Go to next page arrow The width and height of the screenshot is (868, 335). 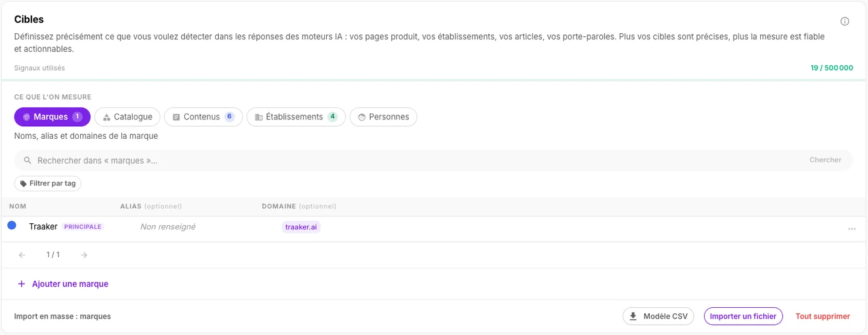(84, 255)
